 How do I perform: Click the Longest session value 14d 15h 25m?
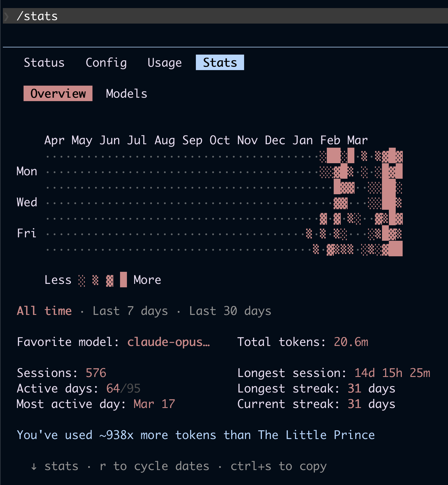pos(392,373)
